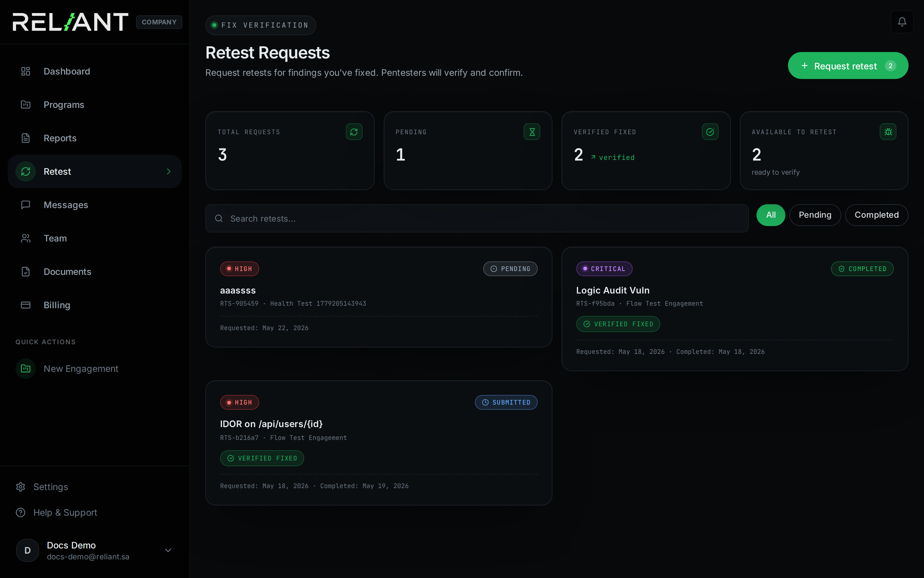The height and width of the screenshot is (578, 924).
Task: Click the COMPANY badge
Action: pyautogui.click(x=159, y=22)
